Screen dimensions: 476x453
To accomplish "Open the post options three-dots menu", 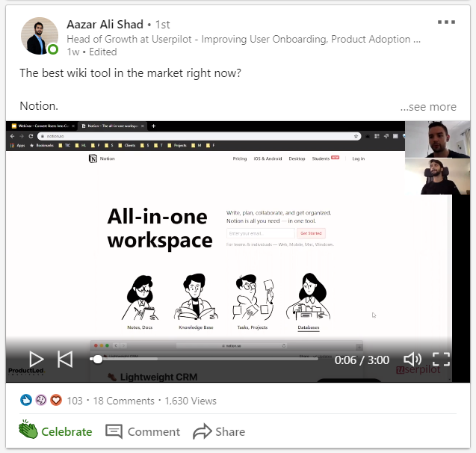I will click(446, 22).
